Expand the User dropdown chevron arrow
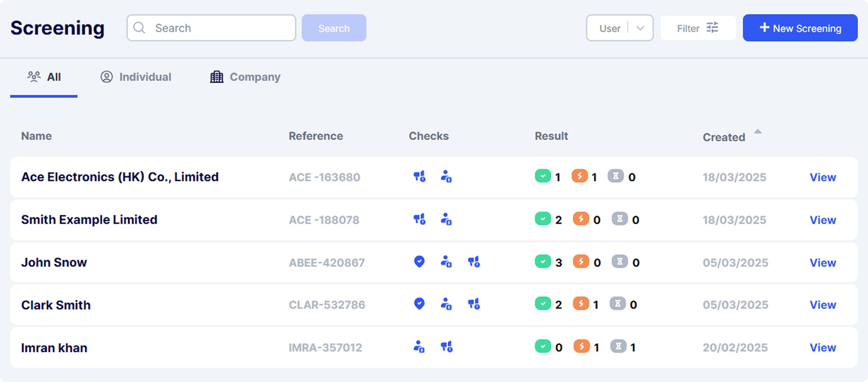868x382 pixels. [x=640, y=28]
